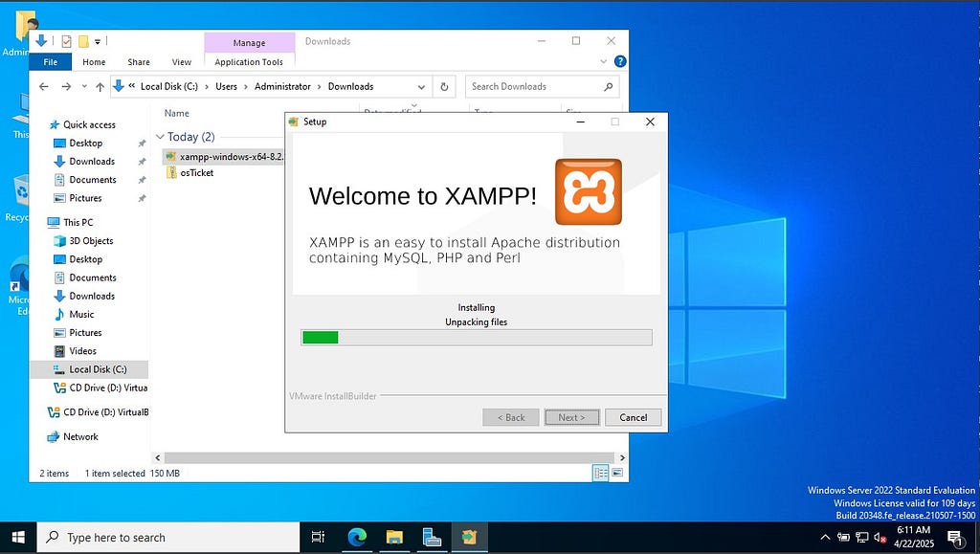This screenshot has width=980, height=554.
Task: Go back with Explorer back arrow
Action: (x=44, y=87)
